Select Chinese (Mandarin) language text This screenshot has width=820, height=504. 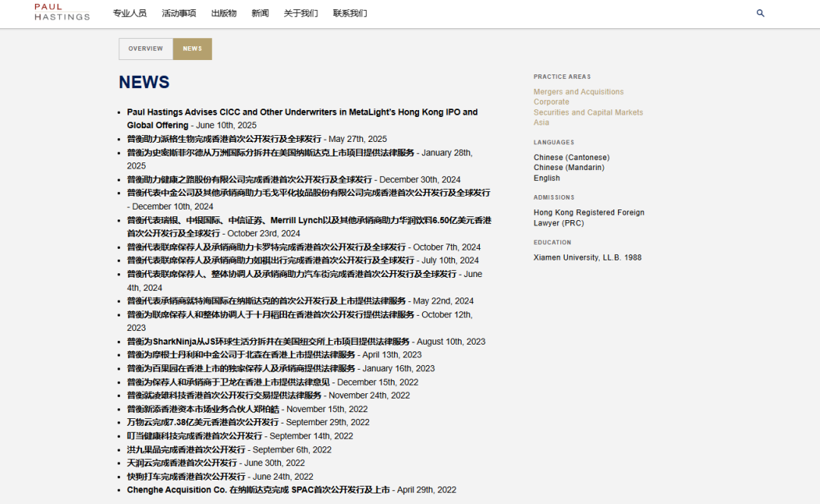pyautogui.click(x=569, y=167)
